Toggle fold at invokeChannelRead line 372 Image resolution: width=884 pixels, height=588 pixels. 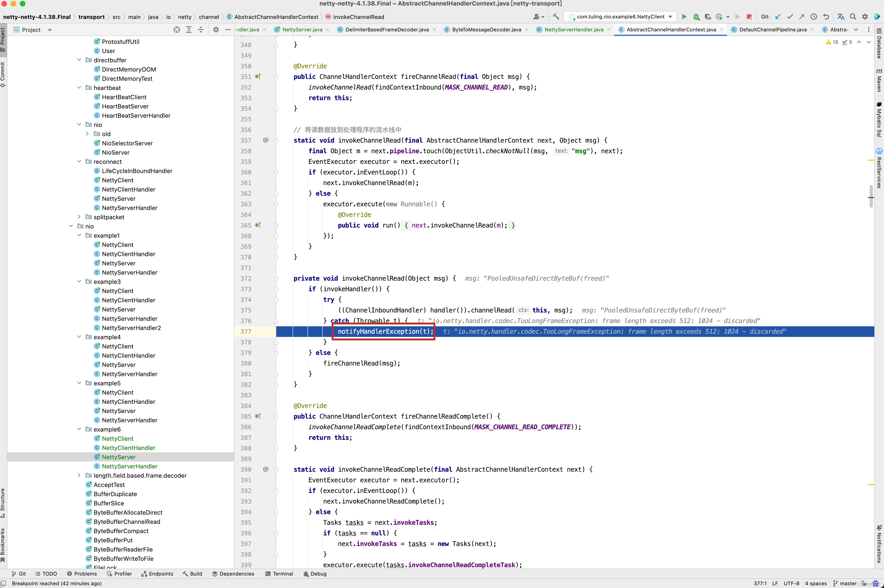(x=276, y=279)
